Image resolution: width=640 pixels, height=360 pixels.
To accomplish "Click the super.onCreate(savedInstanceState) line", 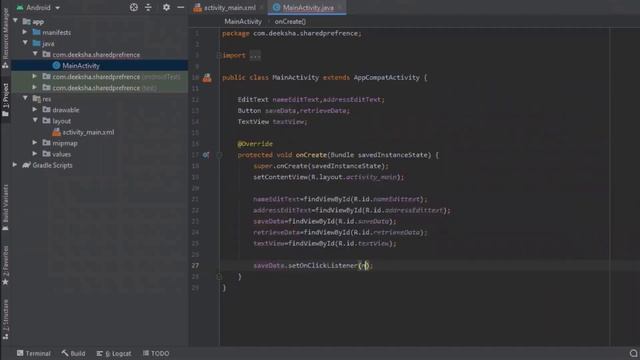I will tap(321, 166).
